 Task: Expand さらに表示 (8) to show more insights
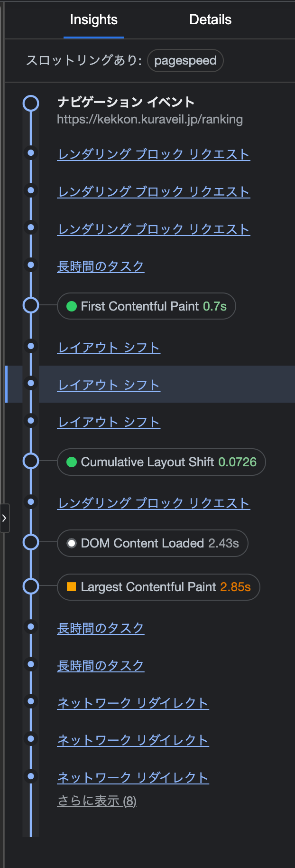point(97,801)
